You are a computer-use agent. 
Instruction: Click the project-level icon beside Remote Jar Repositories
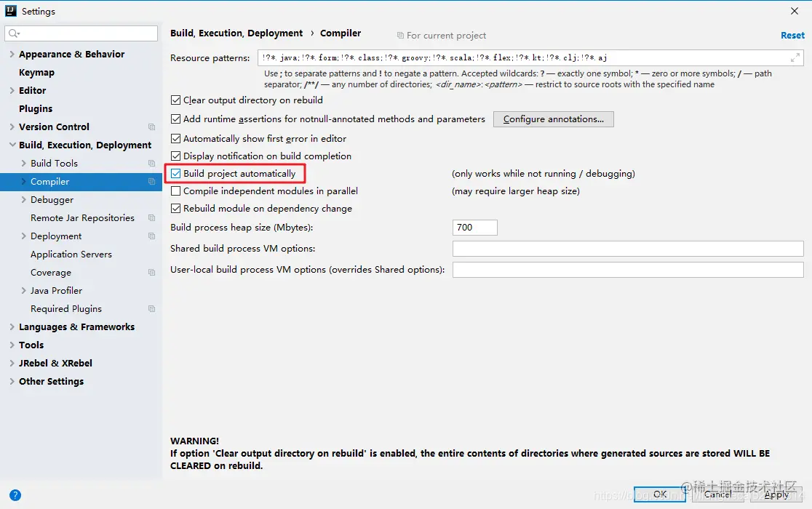click(152, 217)
